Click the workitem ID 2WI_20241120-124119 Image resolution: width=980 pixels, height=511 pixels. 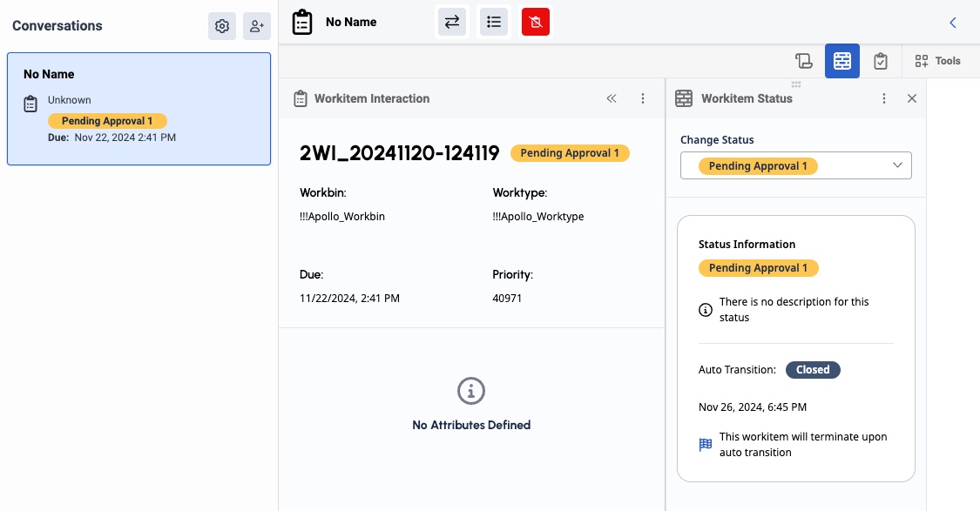click(399, 153)
